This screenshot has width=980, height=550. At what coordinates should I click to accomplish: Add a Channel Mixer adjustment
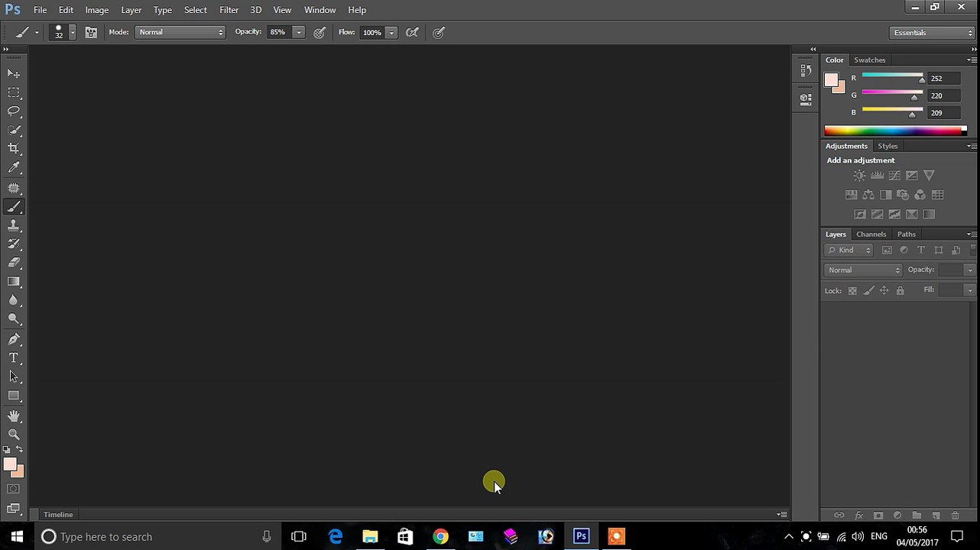click(x=920, y=195)
